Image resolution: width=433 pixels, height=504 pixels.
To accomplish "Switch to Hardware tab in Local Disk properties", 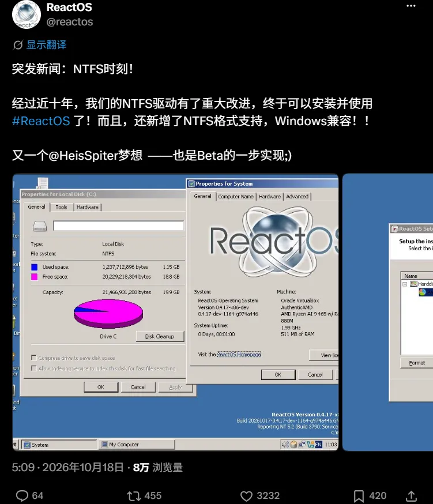I will point(88,208).
